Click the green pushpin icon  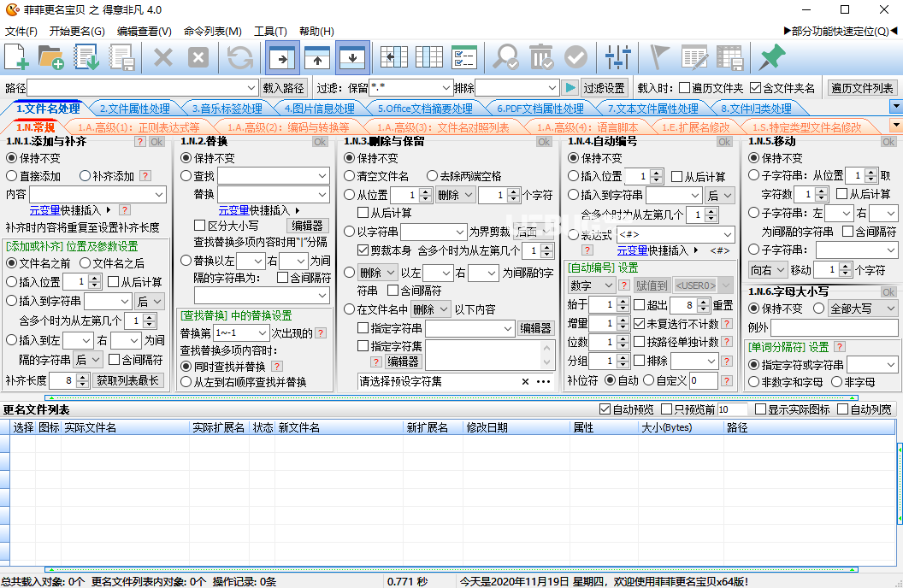[771, 57]
